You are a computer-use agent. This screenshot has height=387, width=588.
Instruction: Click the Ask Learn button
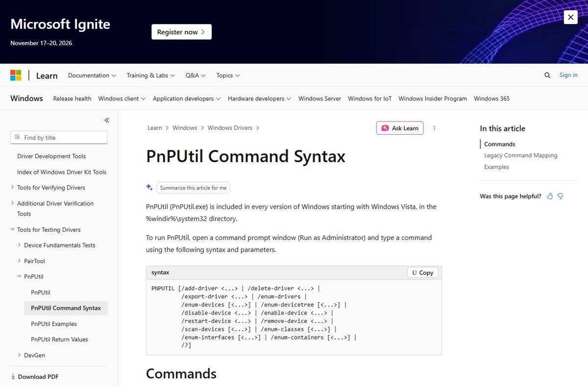[x=400, y=128]
